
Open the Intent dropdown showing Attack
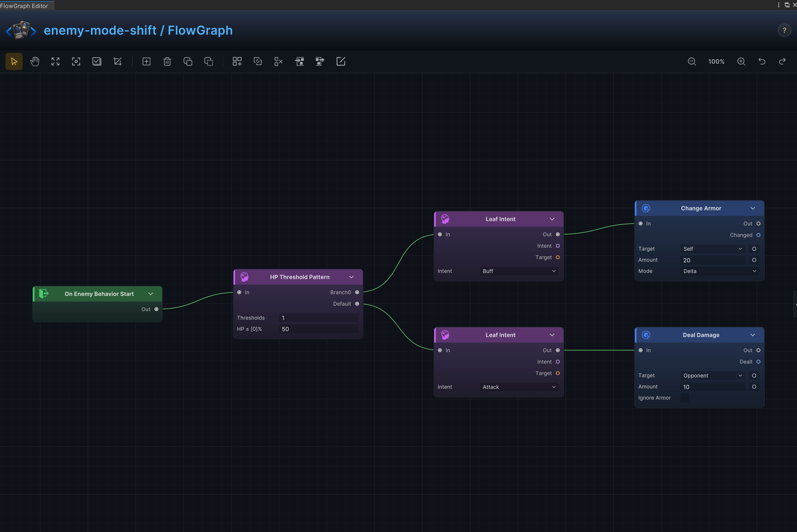click(519, 387)
